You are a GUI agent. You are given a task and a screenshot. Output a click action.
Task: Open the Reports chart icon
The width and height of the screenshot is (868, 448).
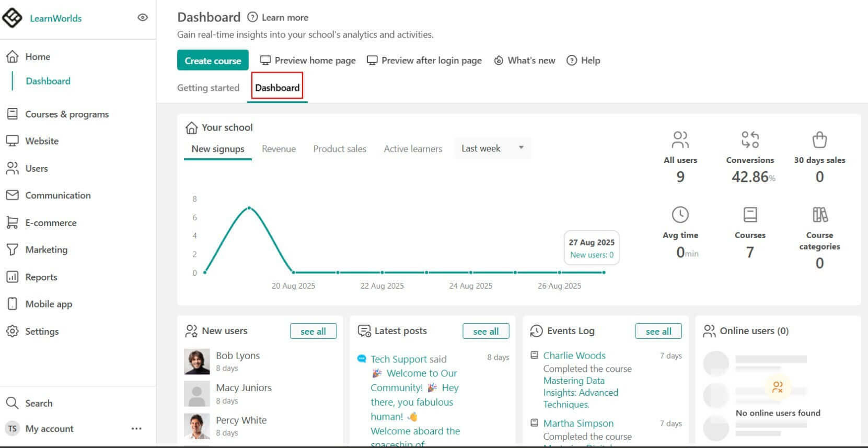[x=12, y=277]
